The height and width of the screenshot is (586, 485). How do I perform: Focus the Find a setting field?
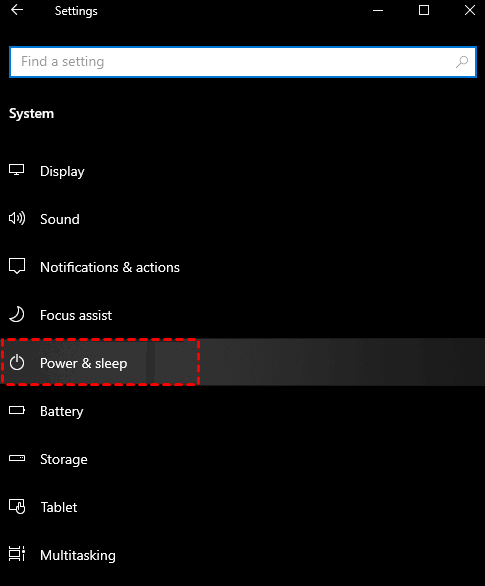tap(242, 62)
